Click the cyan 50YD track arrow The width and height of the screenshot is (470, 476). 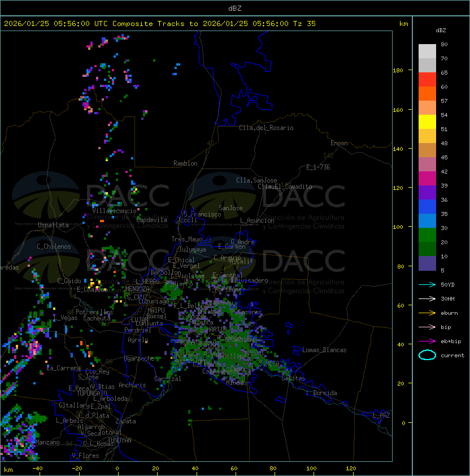(x=427, y=285)
